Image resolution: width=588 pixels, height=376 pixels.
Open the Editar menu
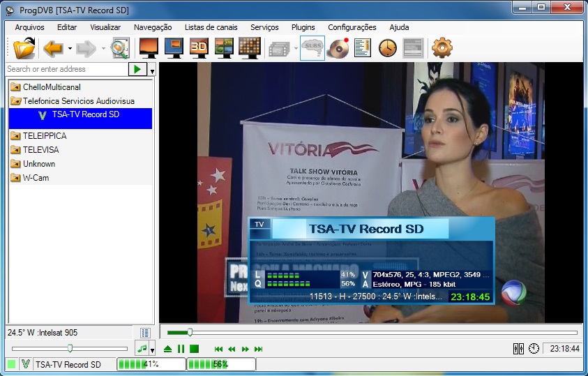67,27
